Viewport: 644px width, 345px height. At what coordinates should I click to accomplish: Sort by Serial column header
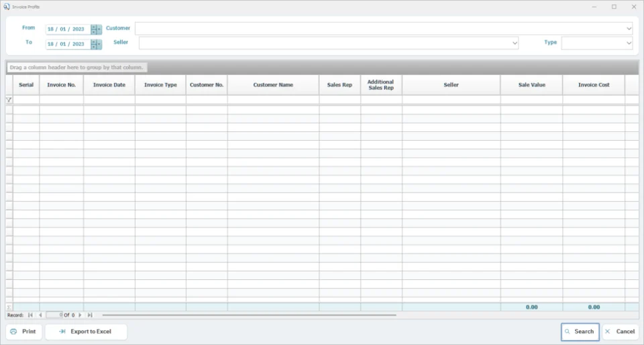26,85
